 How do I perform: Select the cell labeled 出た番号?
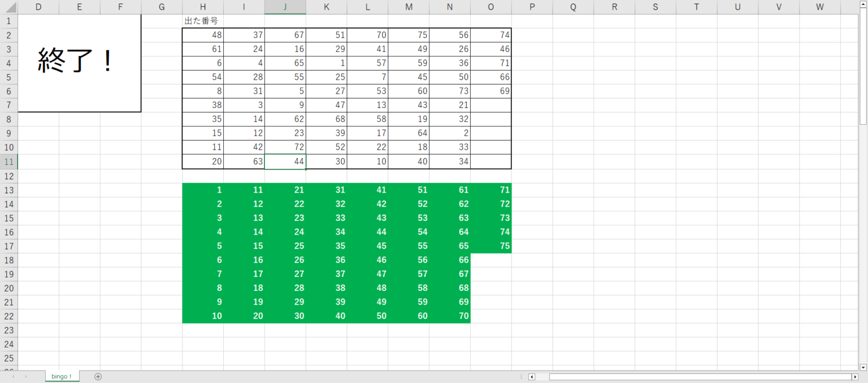pos(203,20)
